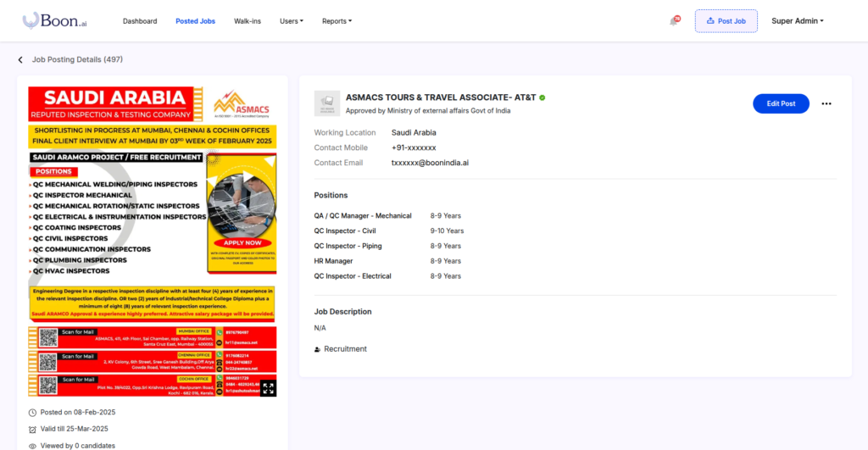
Task: Navigate to the Dashboard tab
Action: pos(140,21)
